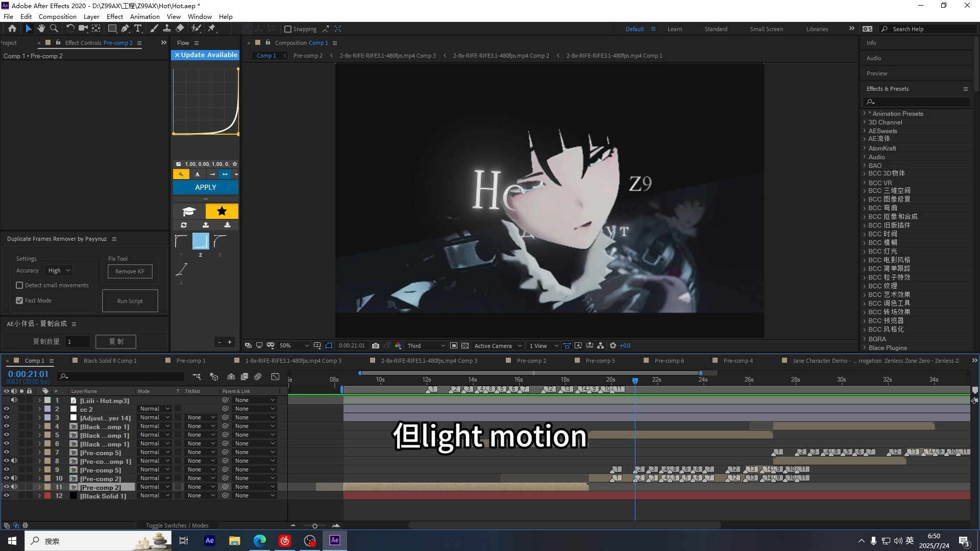Expand layer 12 Black Solid 1 properties
980x551 pixels.
39,495
